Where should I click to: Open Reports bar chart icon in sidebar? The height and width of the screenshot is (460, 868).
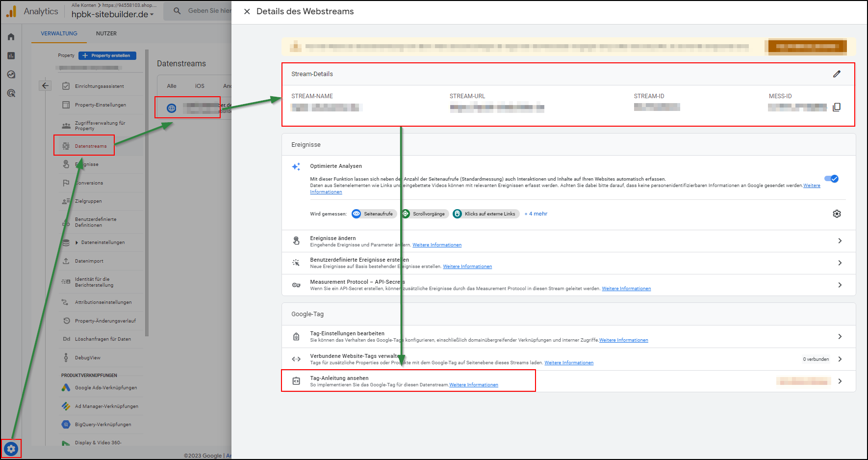(11, 56)
